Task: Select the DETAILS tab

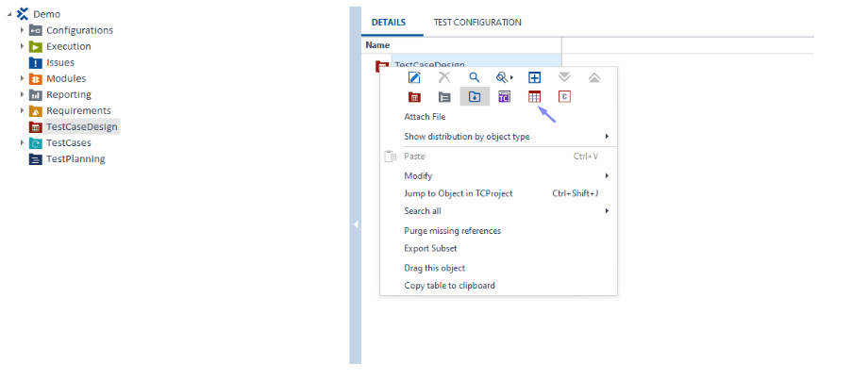Action: tap(388, 22)
